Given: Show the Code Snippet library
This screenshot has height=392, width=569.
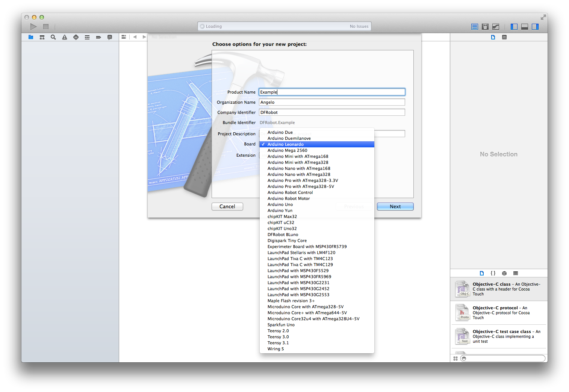Looking at the screenshot, I should (493, 273).
